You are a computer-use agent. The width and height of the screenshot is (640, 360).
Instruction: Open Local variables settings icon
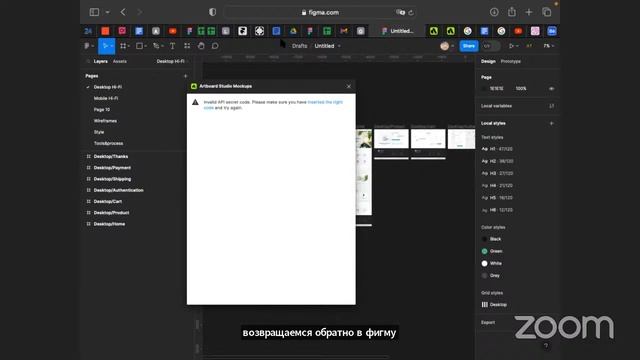pyautogui.click(x=551, y=106)
